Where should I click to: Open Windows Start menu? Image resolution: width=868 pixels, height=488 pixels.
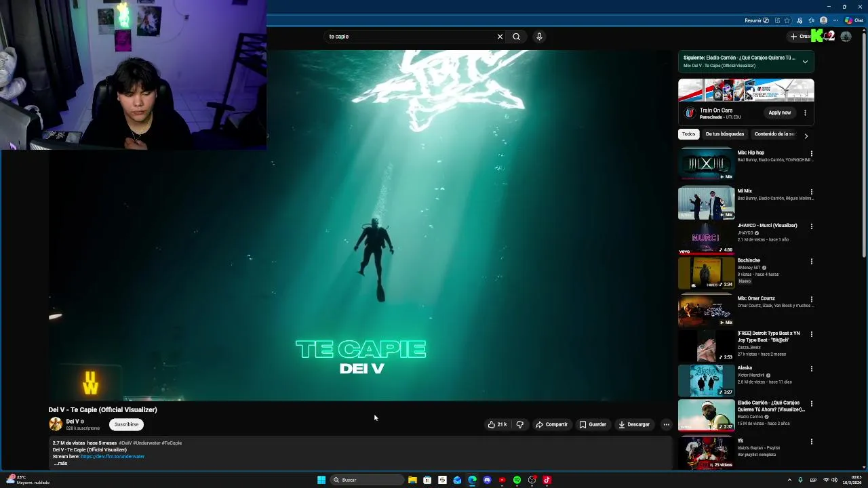[x=321, y=480]
